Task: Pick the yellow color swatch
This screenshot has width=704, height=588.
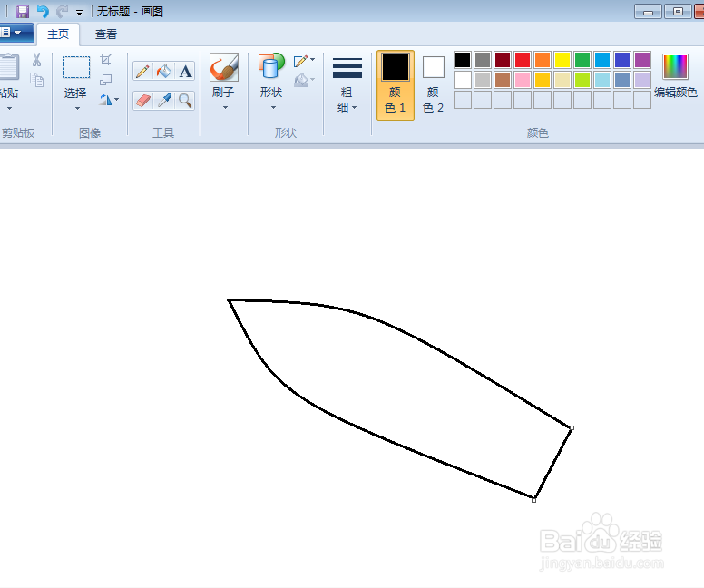Action: (x=562, y=60)
